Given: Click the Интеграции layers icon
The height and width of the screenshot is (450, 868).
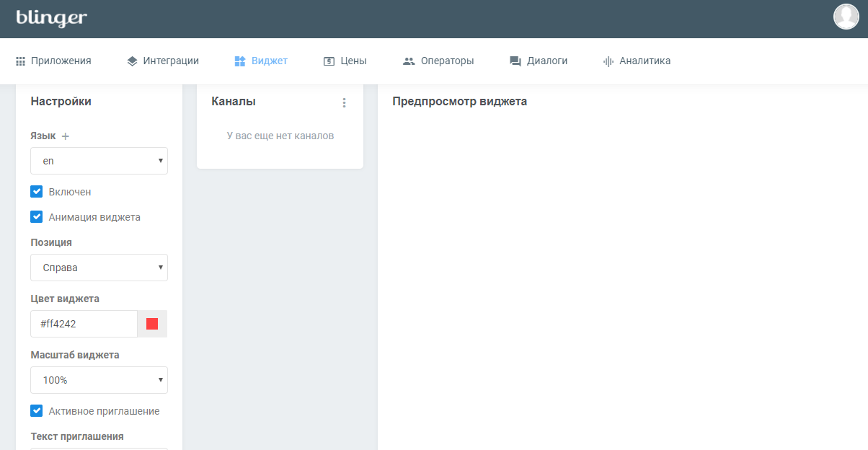Looking at the screenshot, I should pos(132,61).
